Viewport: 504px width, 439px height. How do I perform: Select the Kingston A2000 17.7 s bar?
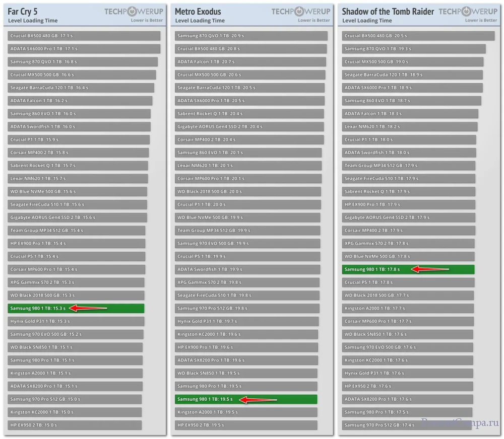coord(408,308)
